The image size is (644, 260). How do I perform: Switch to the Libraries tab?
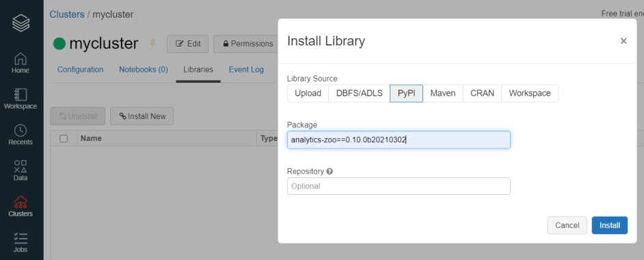tap(198, 69)
